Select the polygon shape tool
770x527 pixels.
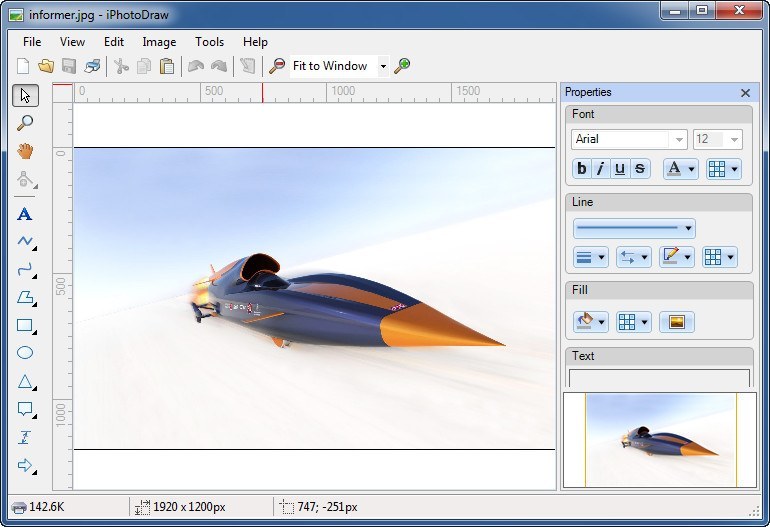[x=25, y=297]
